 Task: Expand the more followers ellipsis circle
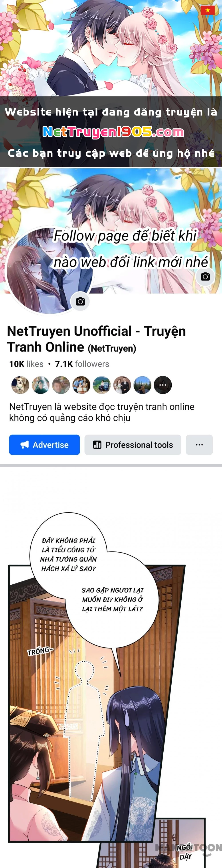coord(163,385)
